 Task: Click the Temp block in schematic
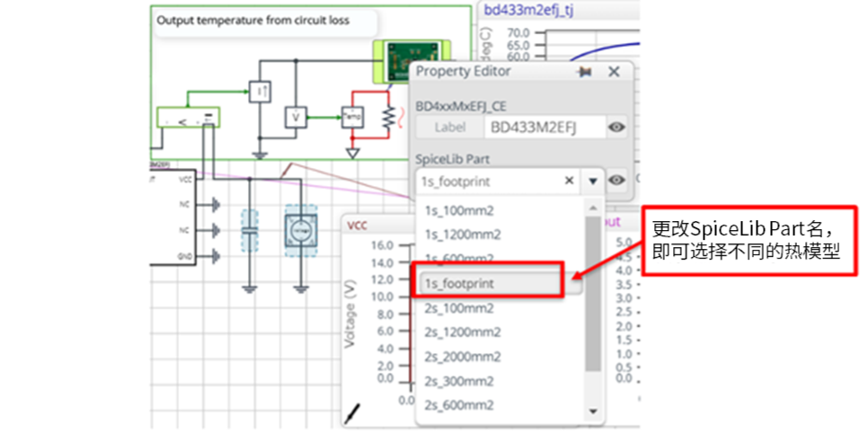click(x=350, y=117)
